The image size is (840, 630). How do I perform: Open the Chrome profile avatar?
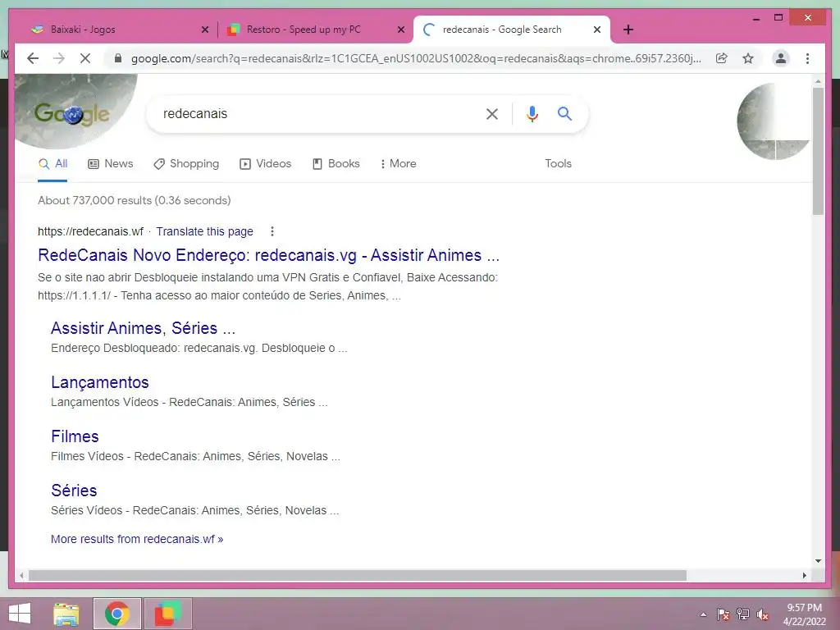pyautogui.click(x=781, y=58)
